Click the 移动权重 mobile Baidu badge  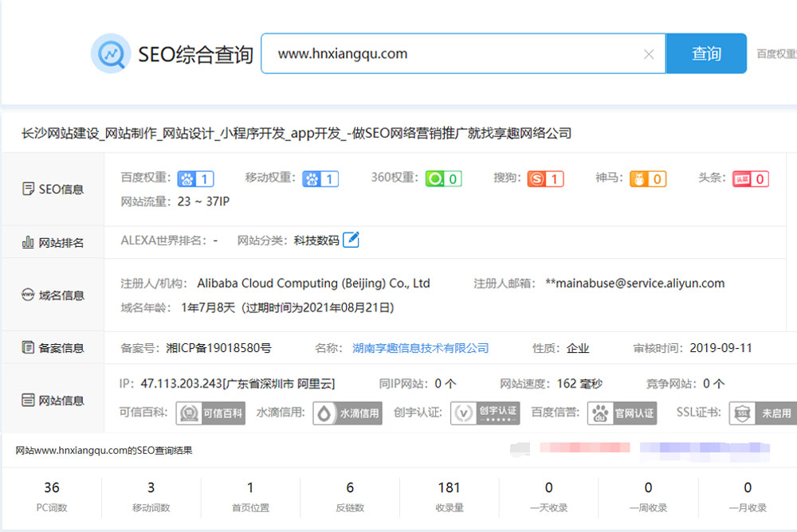(x=320, y=179)
